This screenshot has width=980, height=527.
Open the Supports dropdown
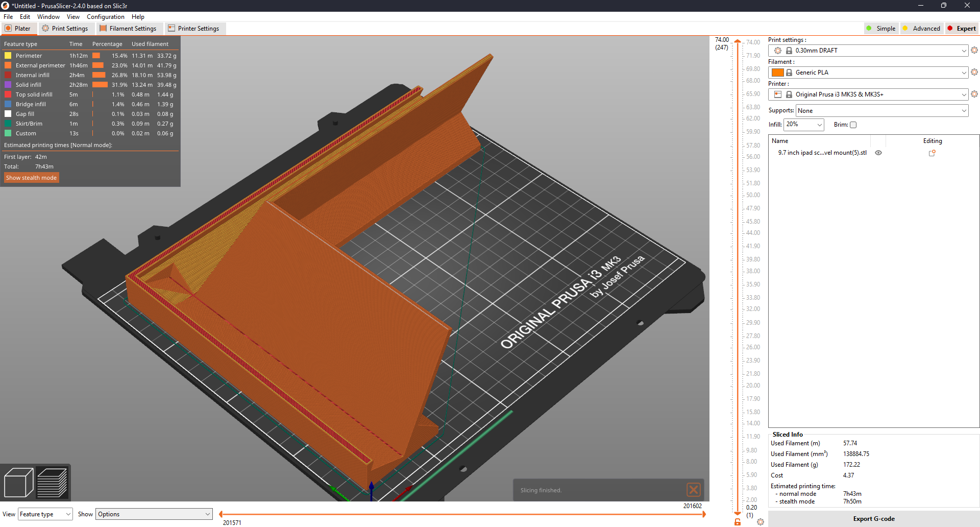pos(882,111)
